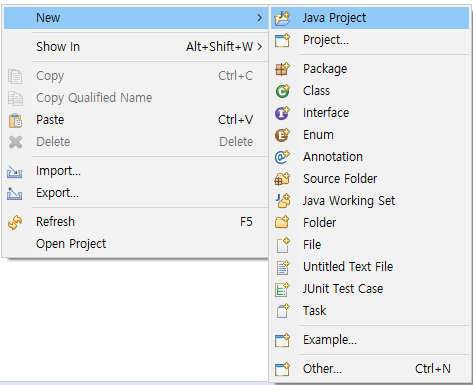Click the Refresh arrows icon
473x385 pixels.
[15, 222]
